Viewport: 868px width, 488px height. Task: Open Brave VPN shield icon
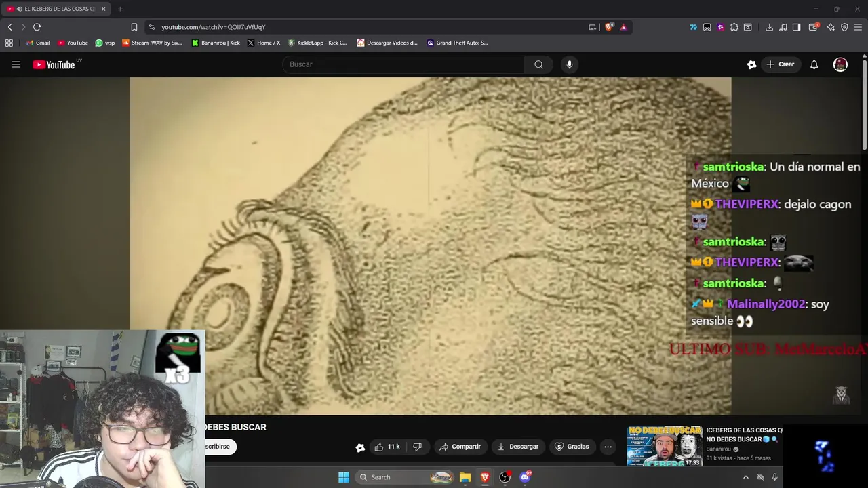click(844, 27)
